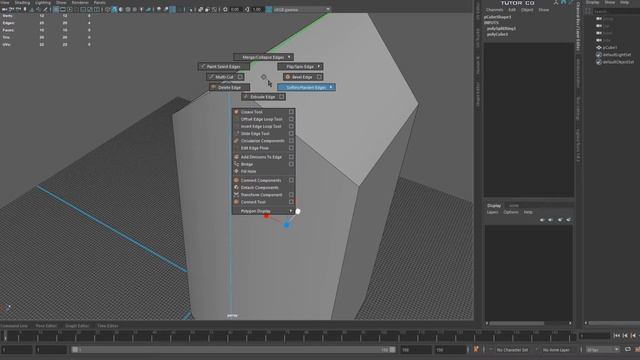The height and width of the screenshot is (360, 640).
Task: Click the range slider bar
Action: (x=233, y=350)
